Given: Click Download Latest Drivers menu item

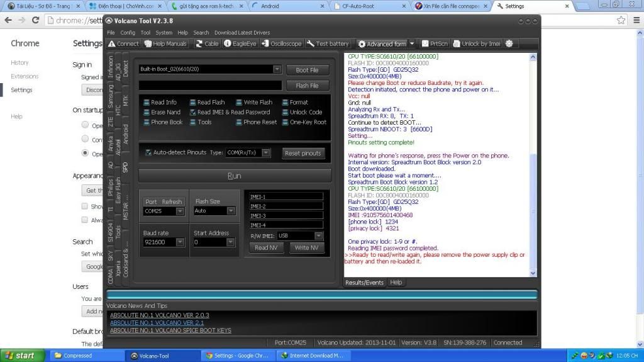Looking at the screenshot, I should coord(242,33).
